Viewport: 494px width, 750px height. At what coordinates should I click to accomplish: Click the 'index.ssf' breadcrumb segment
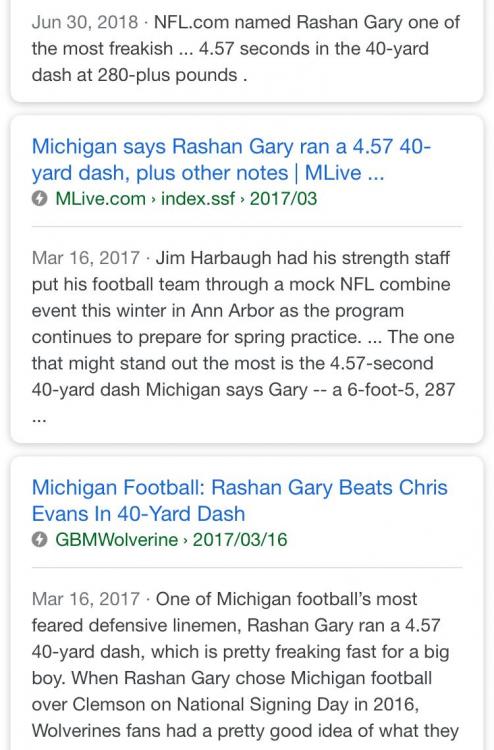pos(198,199)
